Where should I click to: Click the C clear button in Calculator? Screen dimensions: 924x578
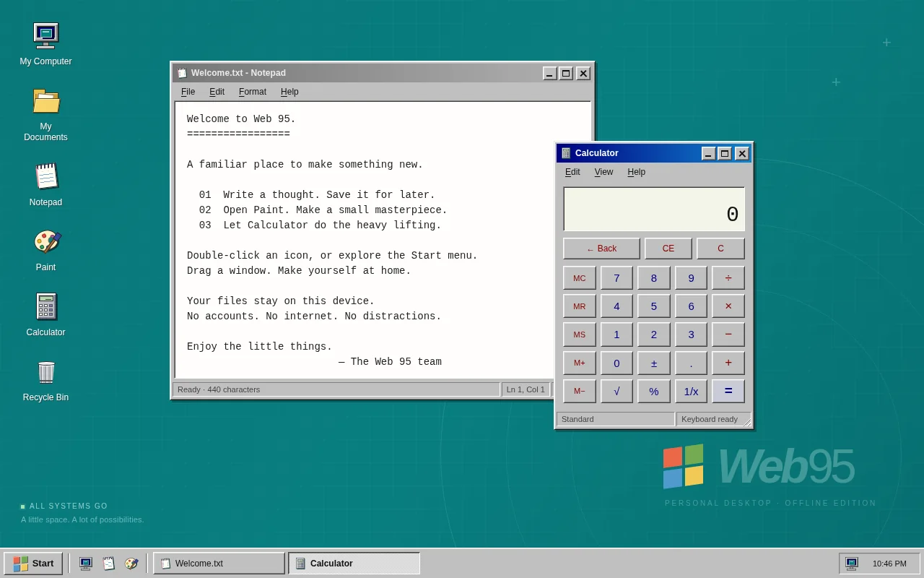click(x=720, y=249)
